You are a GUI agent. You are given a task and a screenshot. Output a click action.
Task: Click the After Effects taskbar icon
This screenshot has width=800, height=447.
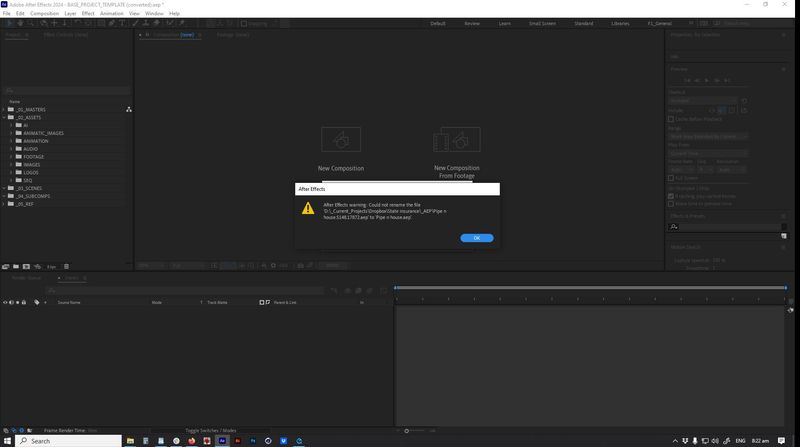[x=222, y=440]
